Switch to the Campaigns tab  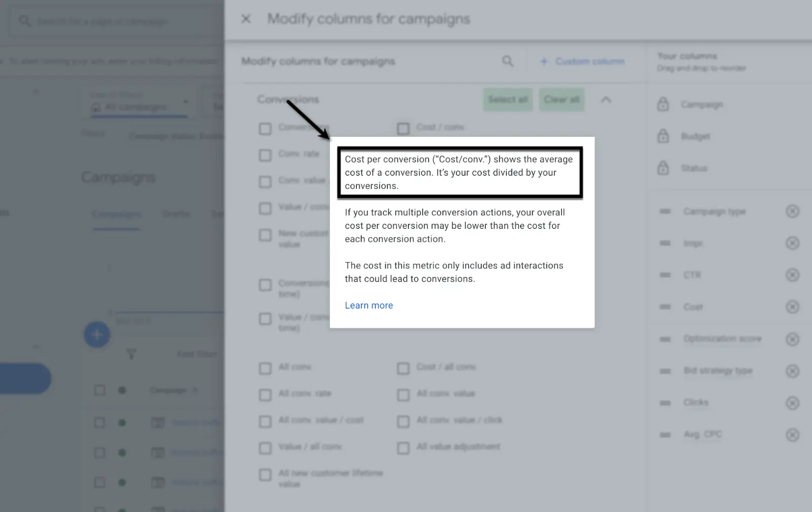116,214
